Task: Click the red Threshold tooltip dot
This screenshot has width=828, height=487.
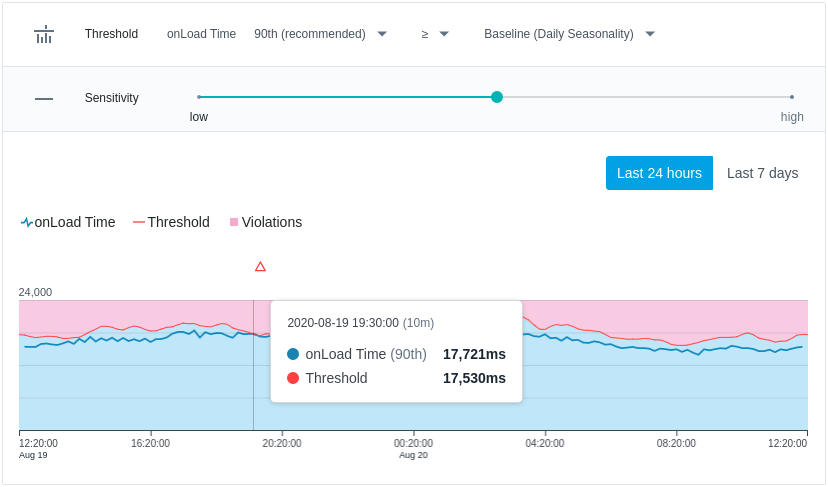Action: (x=293, y=378)
